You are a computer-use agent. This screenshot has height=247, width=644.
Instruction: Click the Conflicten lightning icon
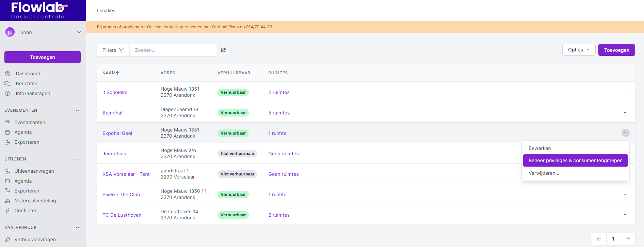7,211
